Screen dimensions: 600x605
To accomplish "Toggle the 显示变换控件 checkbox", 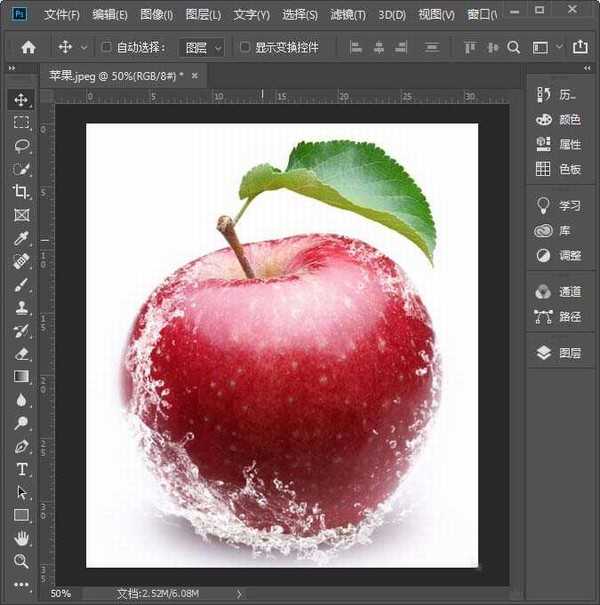I will [245, 47].
